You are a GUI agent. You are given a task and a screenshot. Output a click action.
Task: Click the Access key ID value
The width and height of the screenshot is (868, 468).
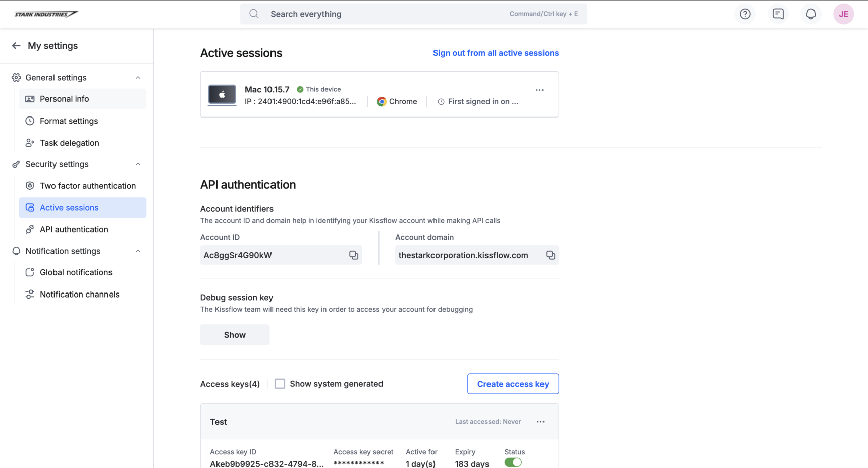click(267, 463)
